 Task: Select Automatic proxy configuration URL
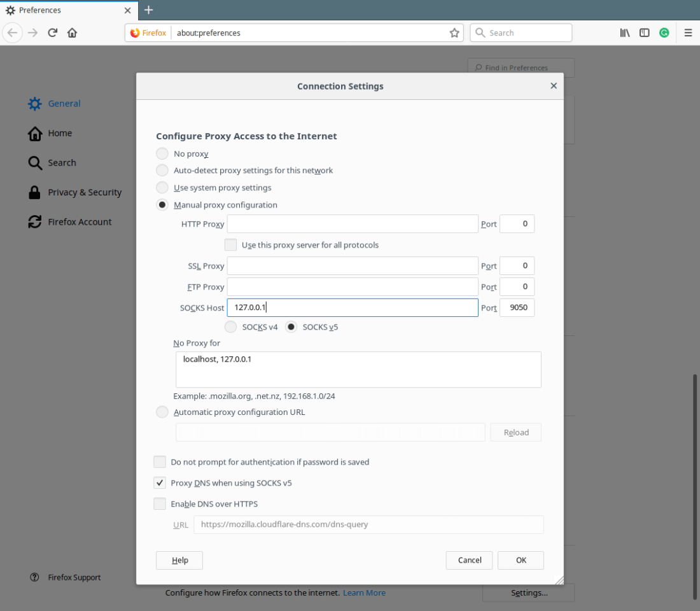162,412
